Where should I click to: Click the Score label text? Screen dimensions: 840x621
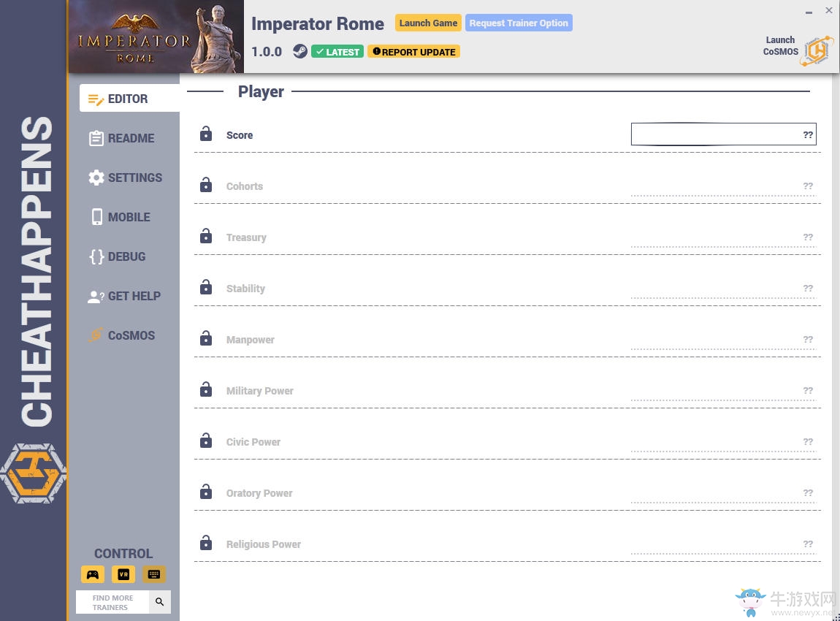(240, 135)
